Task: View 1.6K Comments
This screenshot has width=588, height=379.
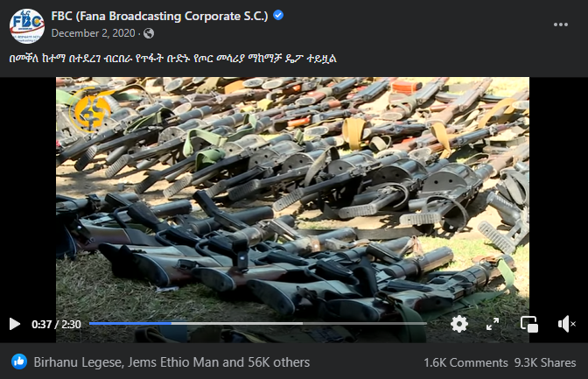Action: click(x=465, y=362)
